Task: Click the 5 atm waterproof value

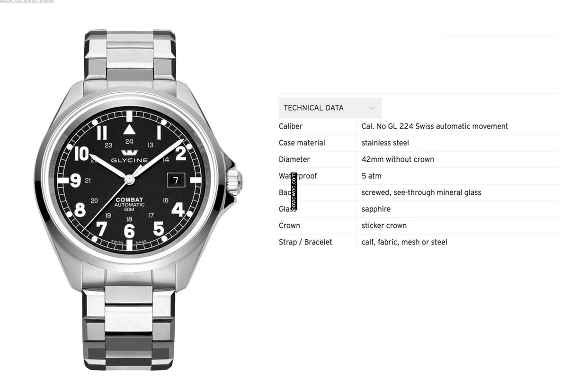Action: pyautogui.click(x=372, y=176)
